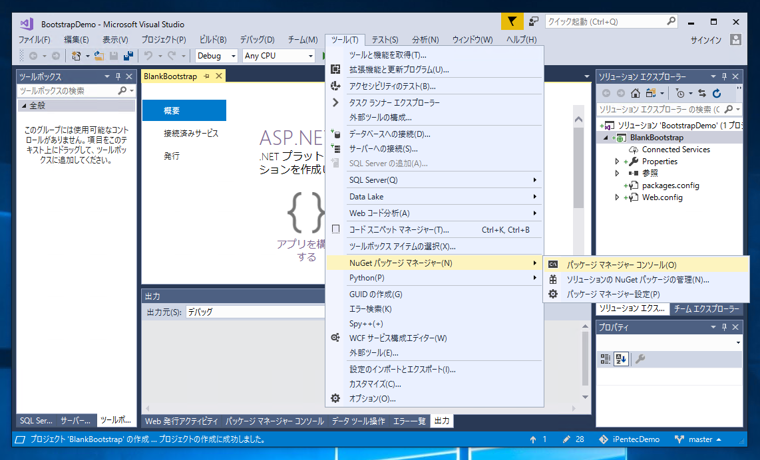760x460 pixels.
Task: Select オプション(O) in the Tools menu
Action: point(435,398)
